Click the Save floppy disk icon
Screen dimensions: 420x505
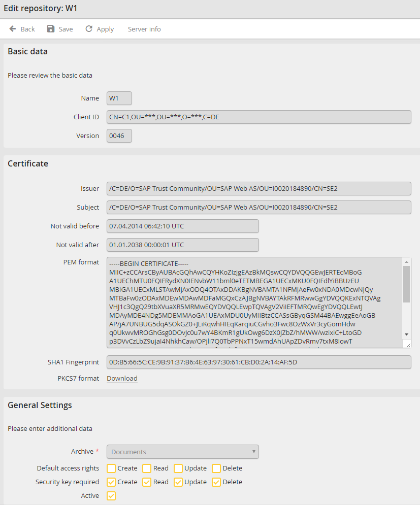[51, 29]
